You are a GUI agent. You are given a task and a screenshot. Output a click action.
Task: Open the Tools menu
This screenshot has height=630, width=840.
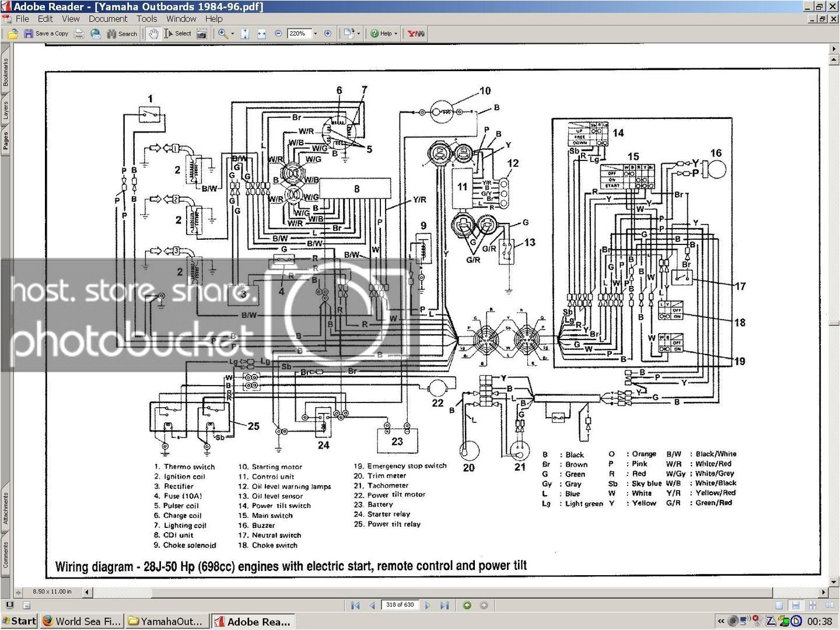click(146, 19)
